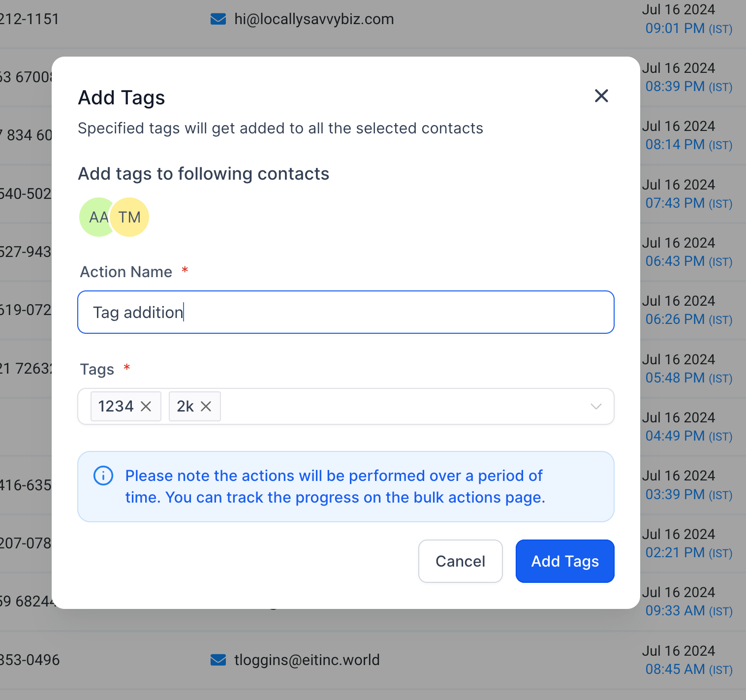The image size is (746, 700).
Task: Click the 03:39 PM timestamp
Action: tap(675, 494)
